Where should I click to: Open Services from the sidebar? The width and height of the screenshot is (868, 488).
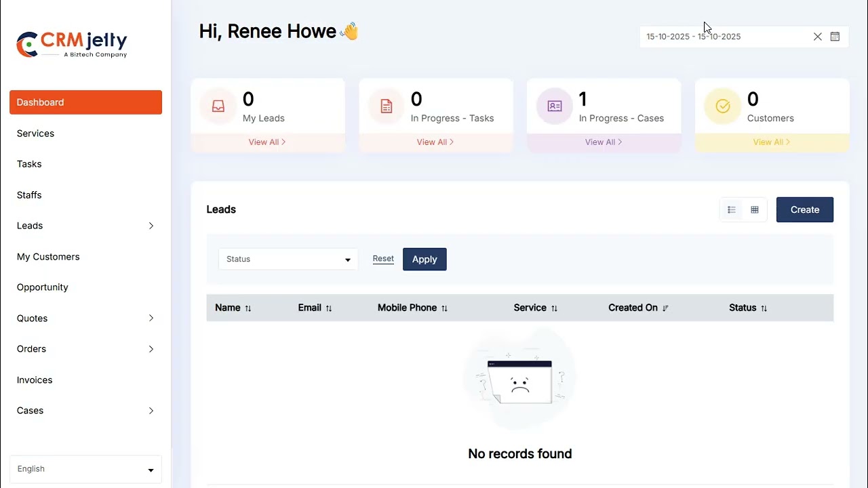35,134
